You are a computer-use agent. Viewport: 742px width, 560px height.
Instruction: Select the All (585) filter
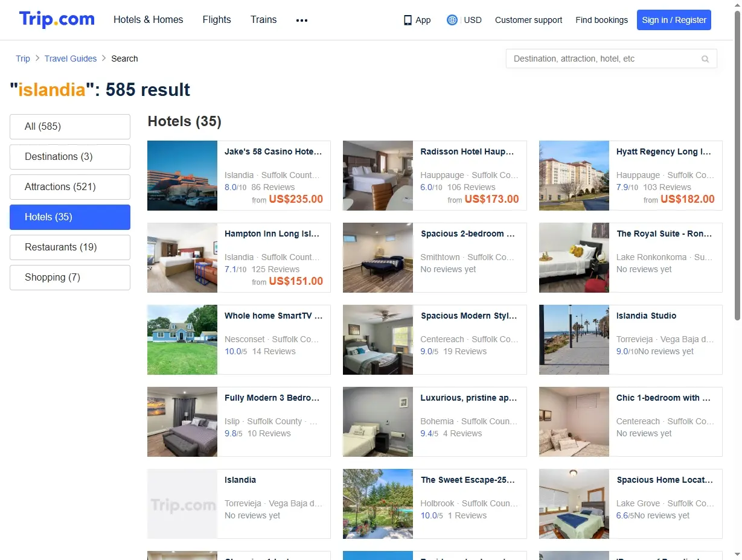(70, 127)
